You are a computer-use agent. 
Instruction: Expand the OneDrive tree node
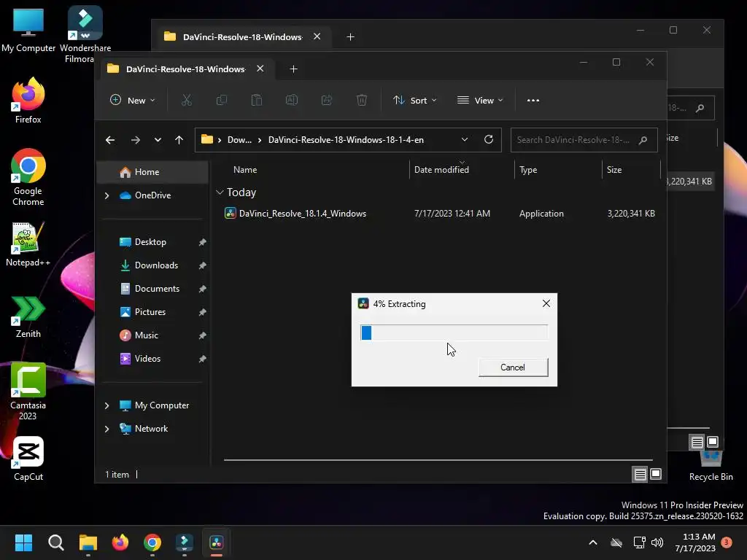(x=107, y=195)
